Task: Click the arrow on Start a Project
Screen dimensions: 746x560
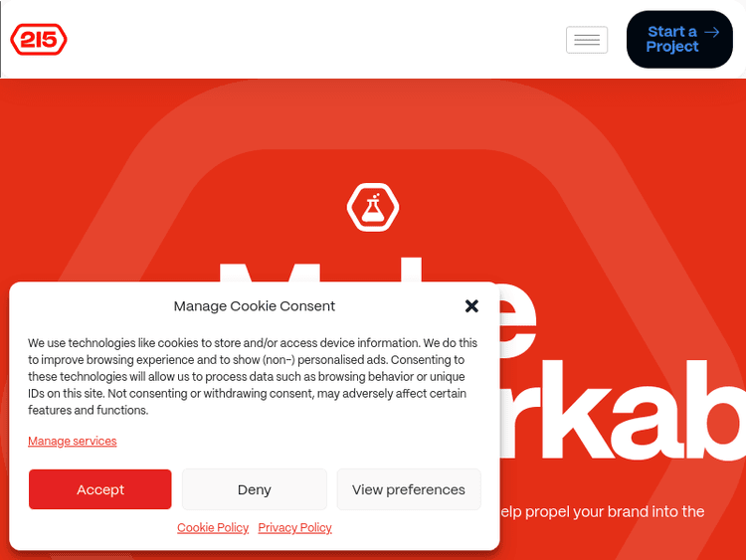Action: pos(712,33)
